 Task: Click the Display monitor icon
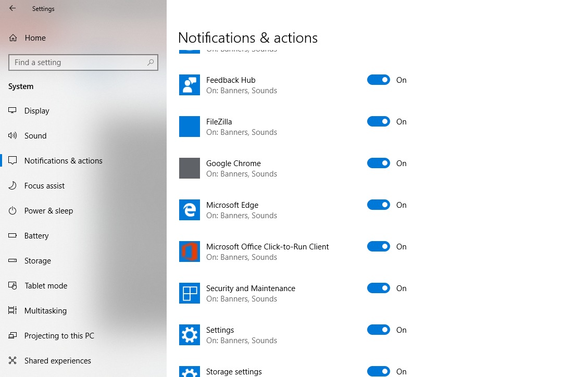point(12,110)
